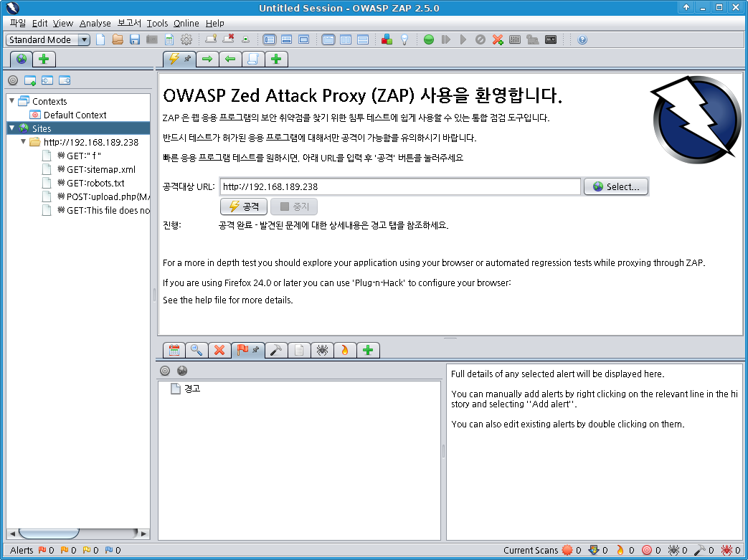Collapse the Contexts tree node

pos(12,100)
